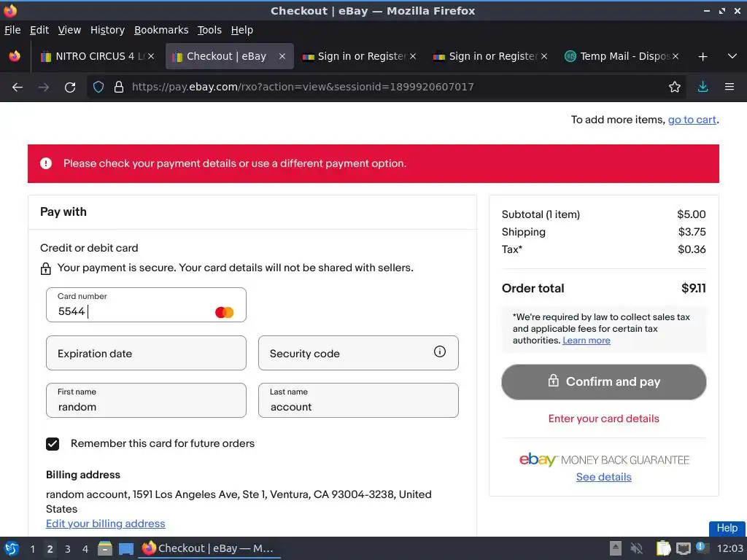The width and height of the screenshot is (747, 560).
Task: Switch to virtual desktop 4
Action: (85, 549)
